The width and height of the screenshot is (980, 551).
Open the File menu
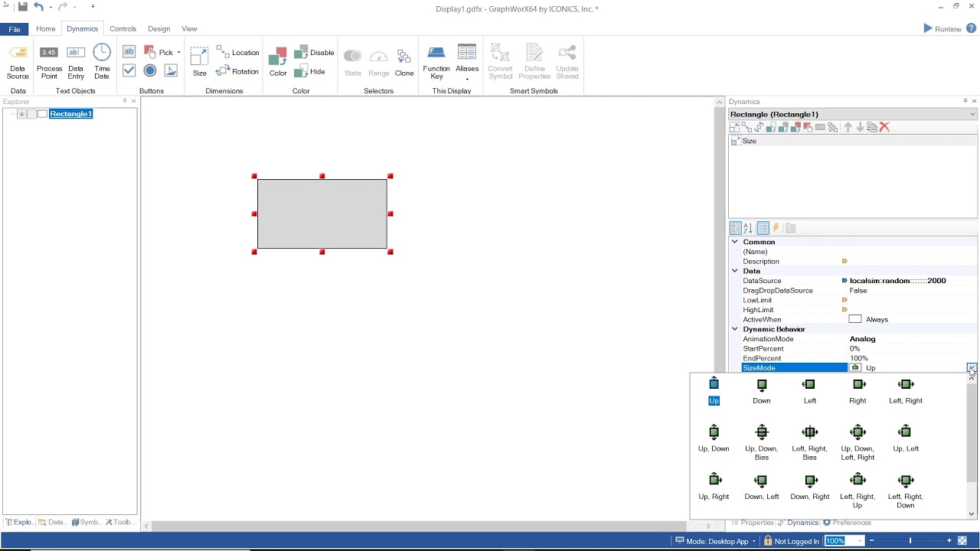point(15,29)
